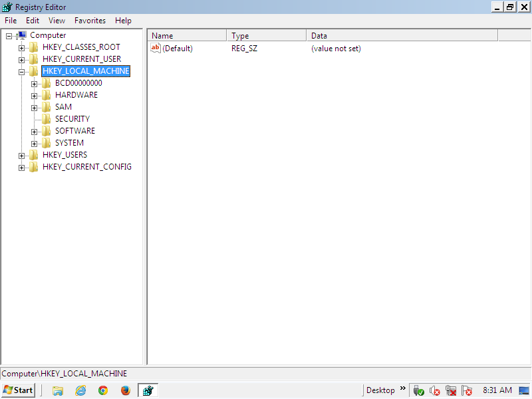Select the HARDWARE key in tree
Image resolution: width=532 pixels, height=399 pixels.
(x=76, y=95)
